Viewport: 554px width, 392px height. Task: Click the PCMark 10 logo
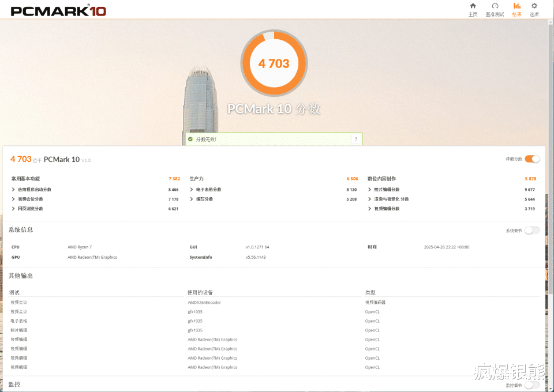click(58, 11)
